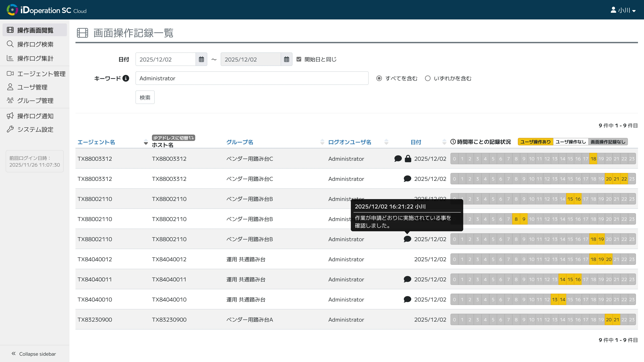This screenshot has height=362, width=644.
Task: Click the ユーザ操作あり yellow legend swatch
Action: 535,142
